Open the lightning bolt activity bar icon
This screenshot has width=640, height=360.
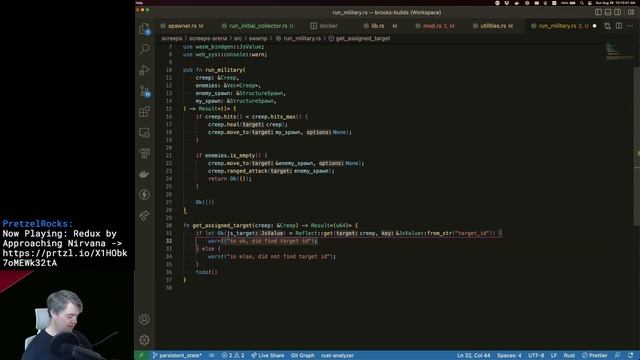[x=144, y=195]
